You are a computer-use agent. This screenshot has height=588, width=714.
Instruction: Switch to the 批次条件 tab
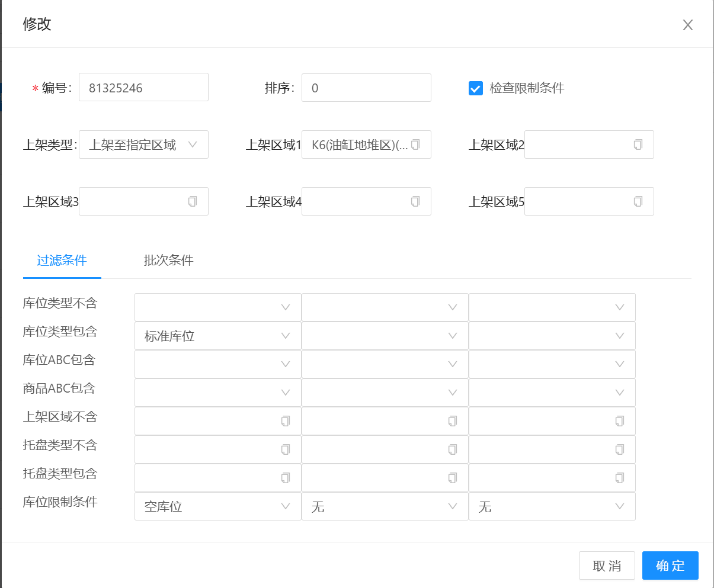[x=168, y=261]
